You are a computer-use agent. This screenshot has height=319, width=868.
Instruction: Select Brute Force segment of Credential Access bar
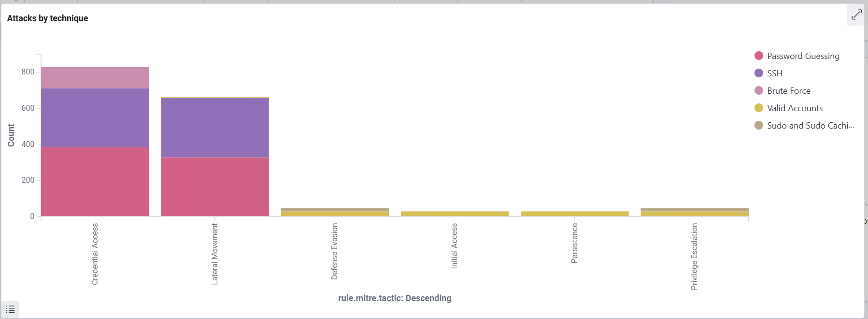[95, 78]
